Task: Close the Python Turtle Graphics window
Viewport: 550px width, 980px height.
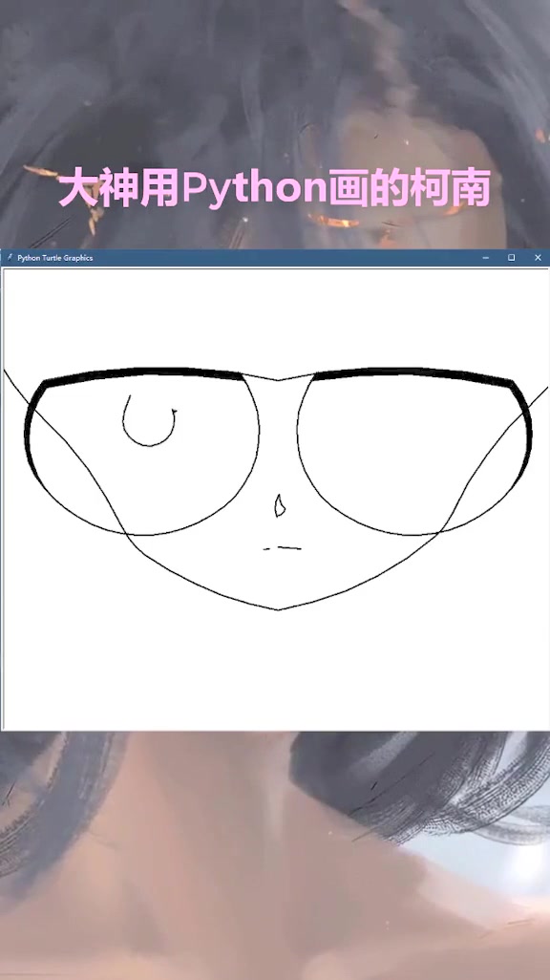Action: pos(538,258)
